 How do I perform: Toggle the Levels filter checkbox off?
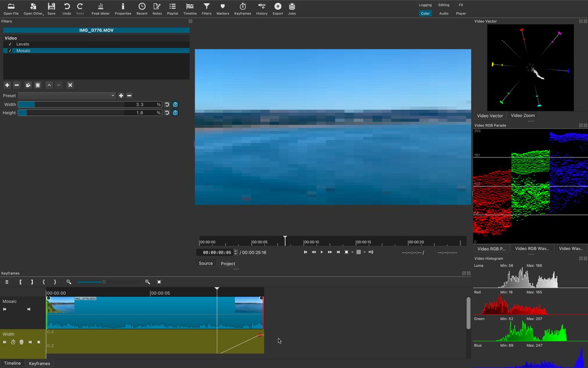pyautogui.click(x=9, y=44)
